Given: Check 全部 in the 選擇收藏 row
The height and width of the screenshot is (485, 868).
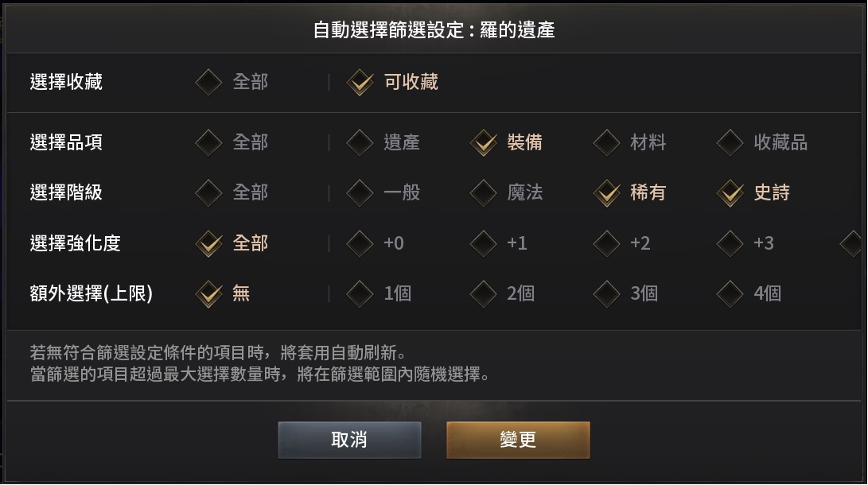Looking at the screenshot, I should [x=209, y=82].
